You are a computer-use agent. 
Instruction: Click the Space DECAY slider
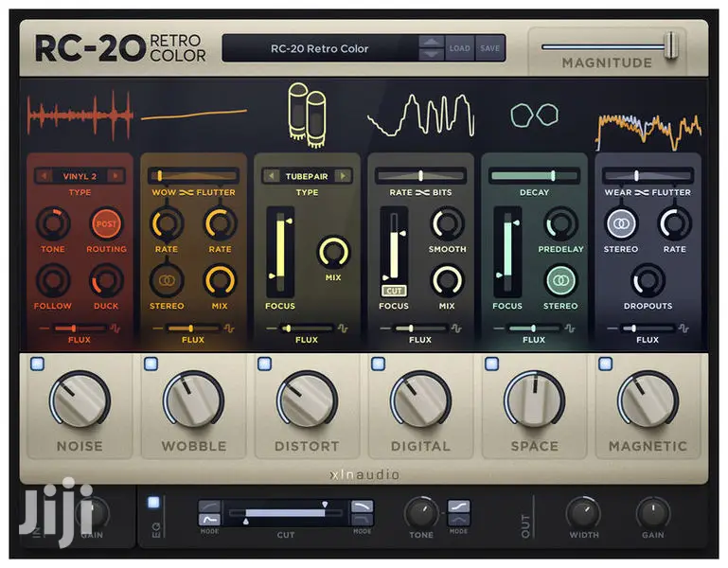pos(534,175)
